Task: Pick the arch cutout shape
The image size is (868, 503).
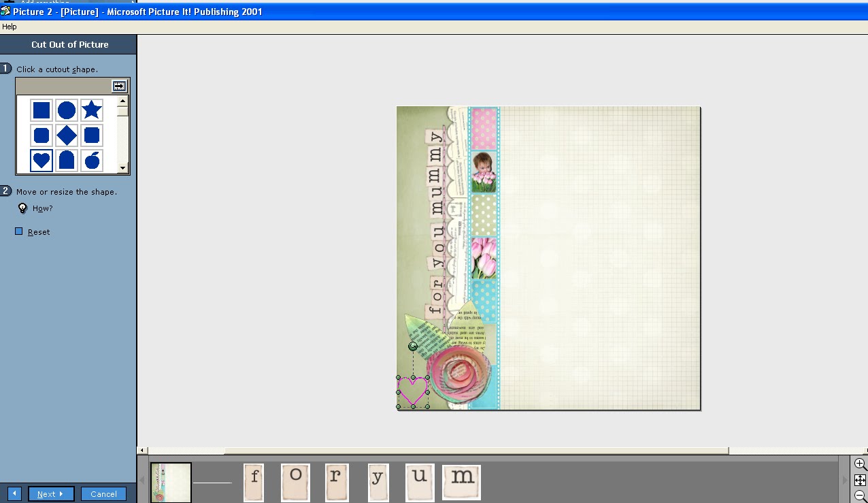Action: [67, 161]
